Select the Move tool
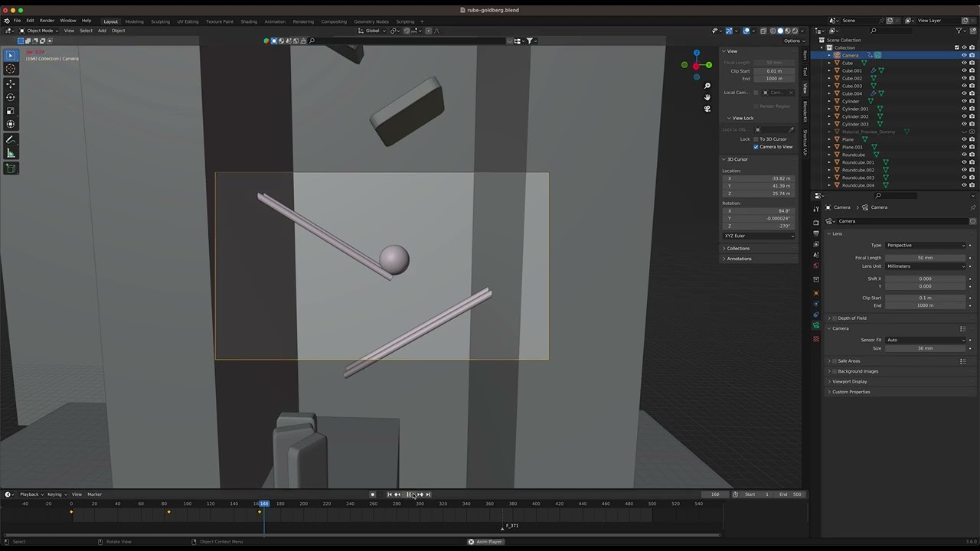The height and width of the screenshot is (551, 980). coord(11,83)
